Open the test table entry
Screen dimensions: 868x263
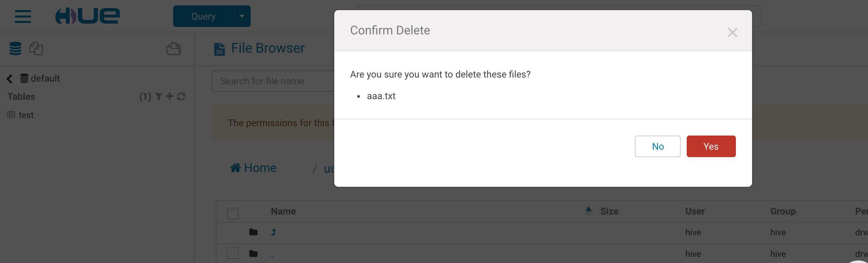coord(26,115)
